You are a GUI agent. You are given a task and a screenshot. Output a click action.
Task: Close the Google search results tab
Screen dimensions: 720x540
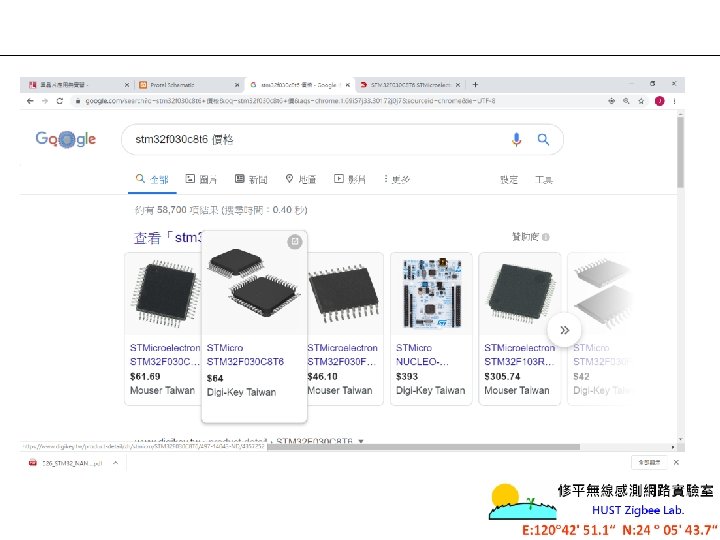tap(348, 85)
